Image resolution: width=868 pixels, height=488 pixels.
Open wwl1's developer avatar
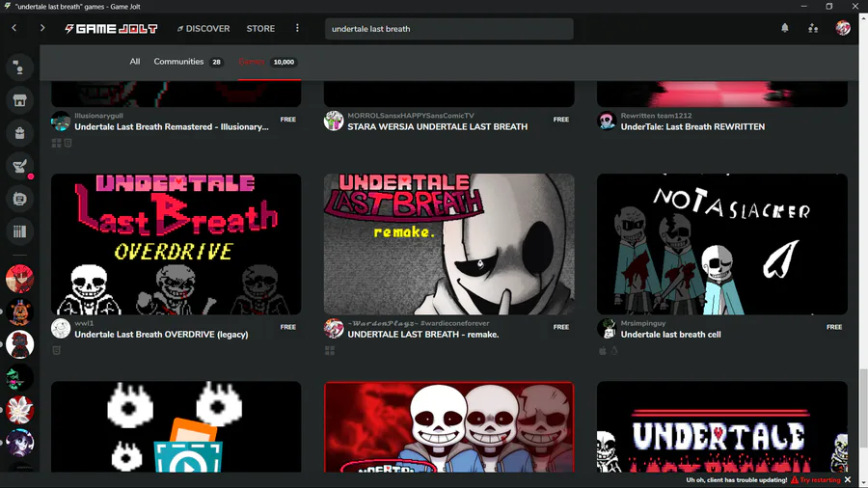[x=61, y=329]
